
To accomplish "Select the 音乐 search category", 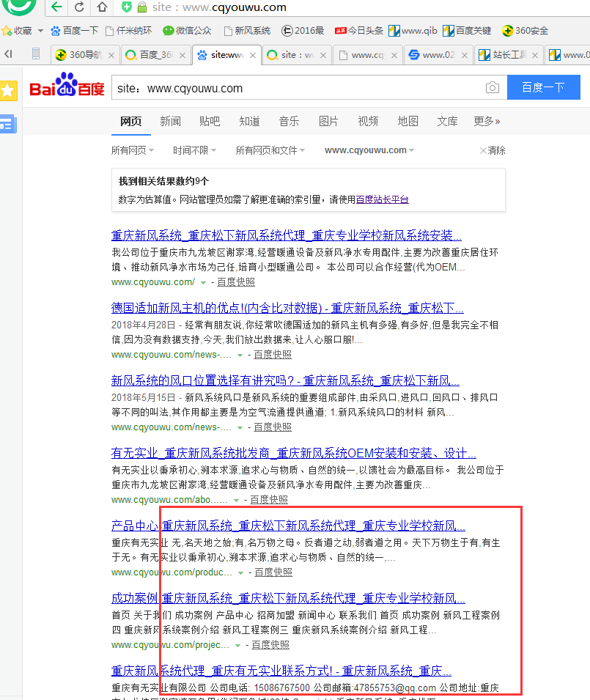I will tap(289, 121).
